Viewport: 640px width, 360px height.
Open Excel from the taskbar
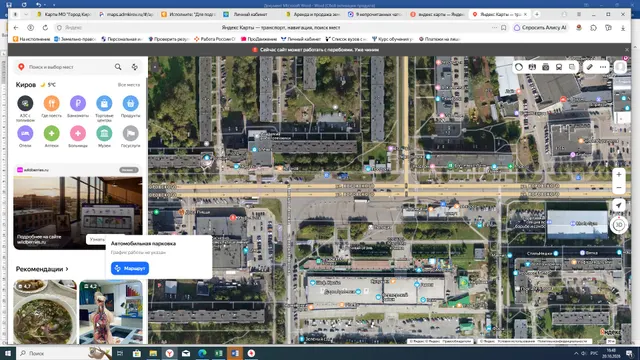point(219,353)
